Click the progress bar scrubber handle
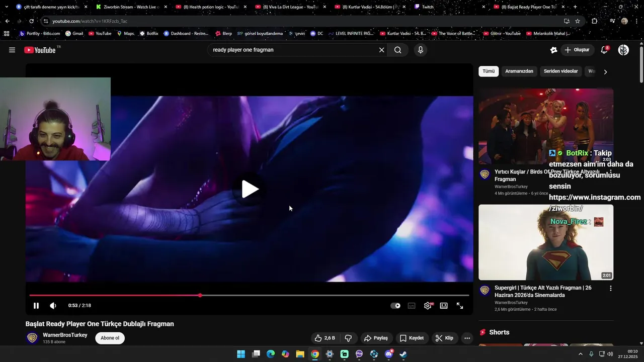This screenshot has height=362, width=644. pos(200,295)
